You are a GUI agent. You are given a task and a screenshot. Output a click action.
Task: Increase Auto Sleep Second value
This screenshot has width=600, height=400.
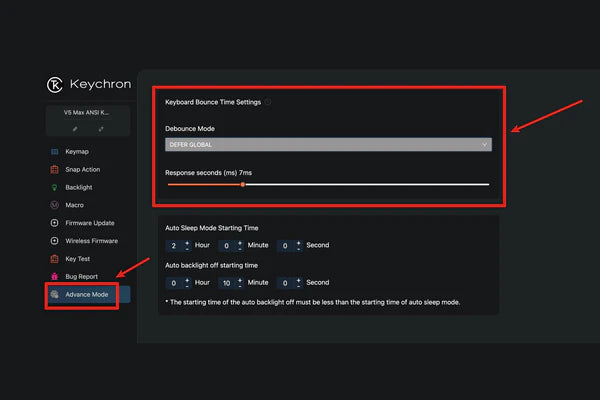coord(298,243)
